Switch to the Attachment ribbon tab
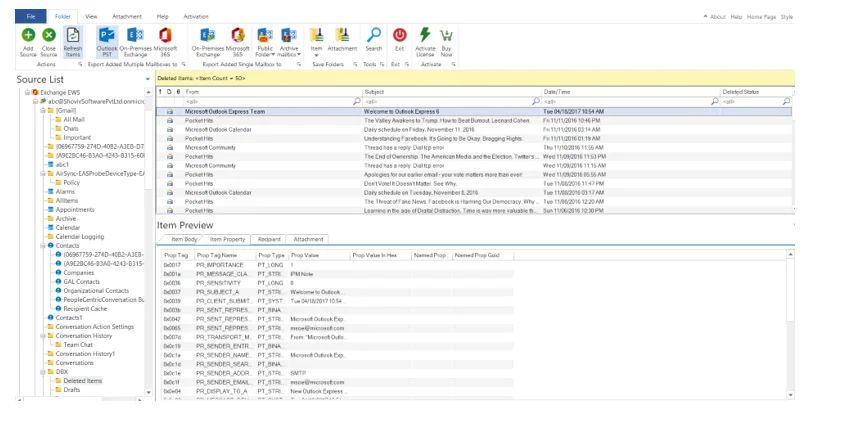This screenshot has height=424, width=864. point(127,17)
